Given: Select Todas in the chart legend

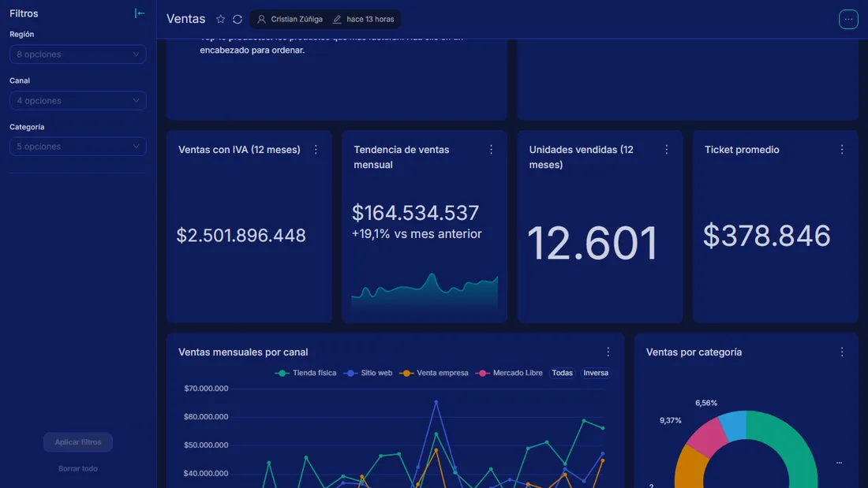Looking at the screenshot, I should 562,373.
